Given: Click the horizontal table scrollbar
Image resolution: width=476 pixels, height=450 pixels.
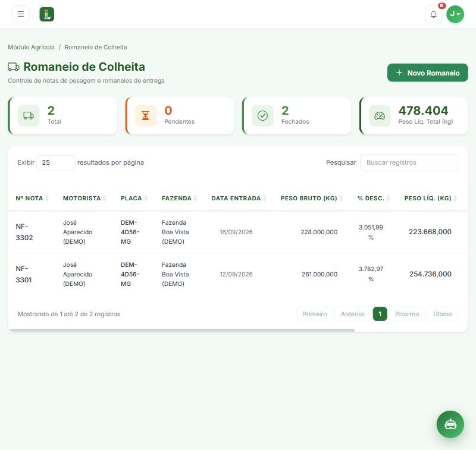Looking at the screenshot, I should (181, 330).
